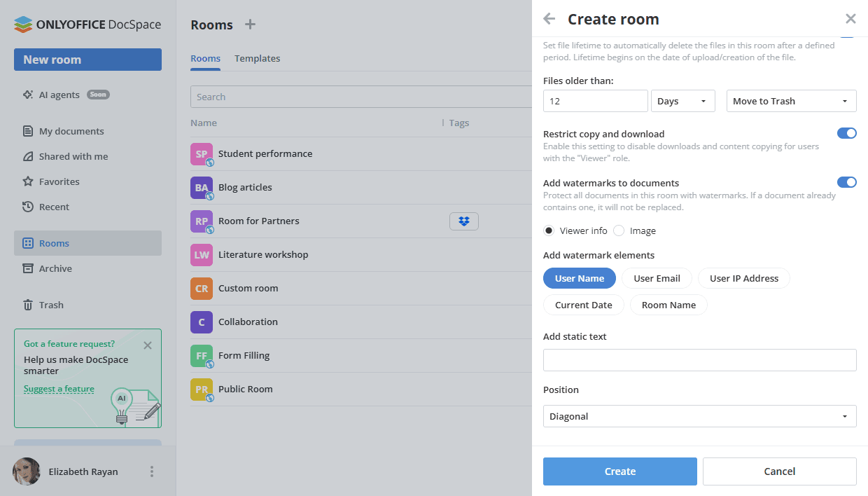Open the Diagonal position dropdown
Viewport: 868px width, 496px height.
click(x=699, y=416)
